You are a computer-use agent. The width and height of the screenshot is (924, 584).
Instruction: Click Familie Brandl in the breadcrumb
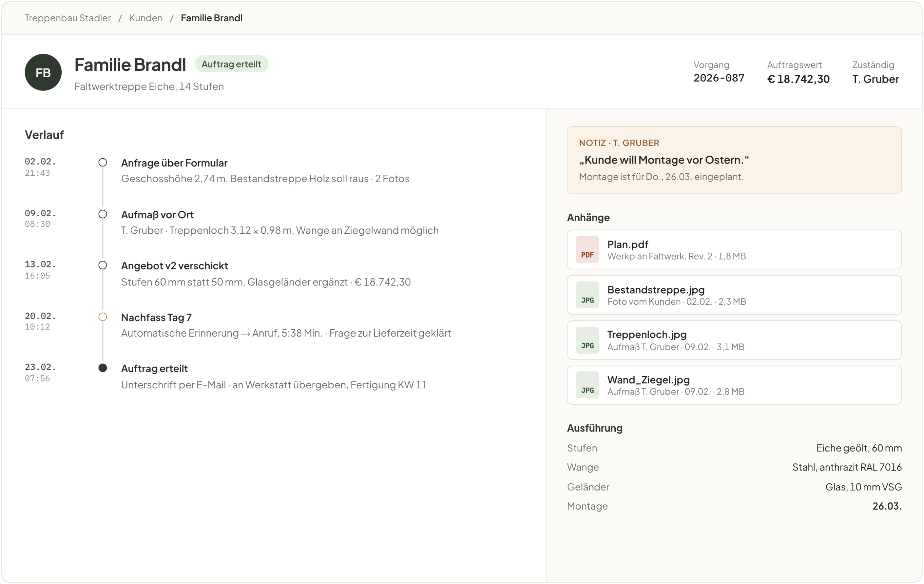point(212,18)
